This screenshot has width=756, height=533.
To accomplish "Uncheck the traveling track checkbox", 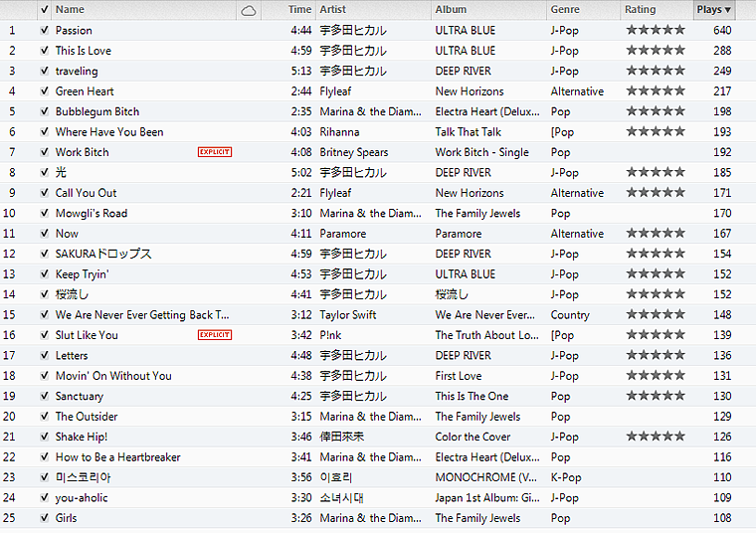I will pos(45,71).
